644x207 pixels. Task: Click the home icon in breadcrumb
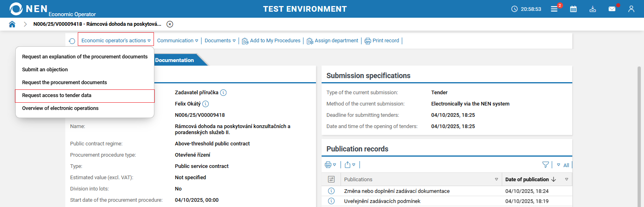point(12,24)
